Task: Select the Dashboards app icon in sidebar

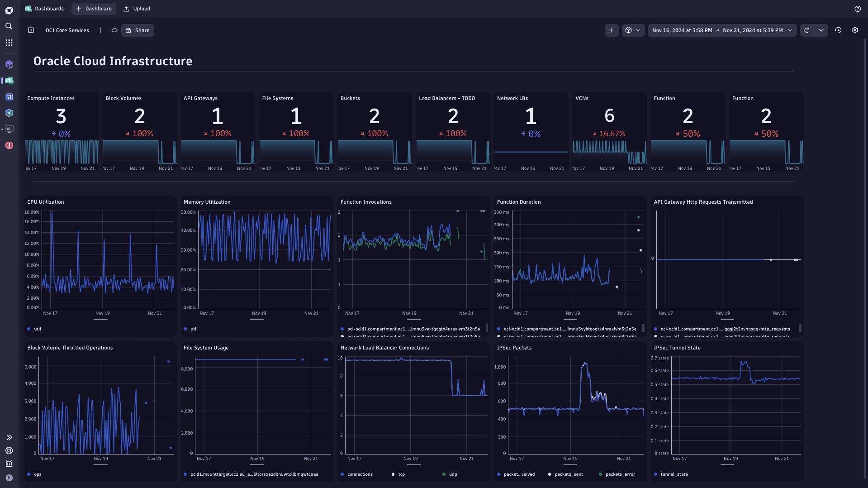Action: point(9,81)
